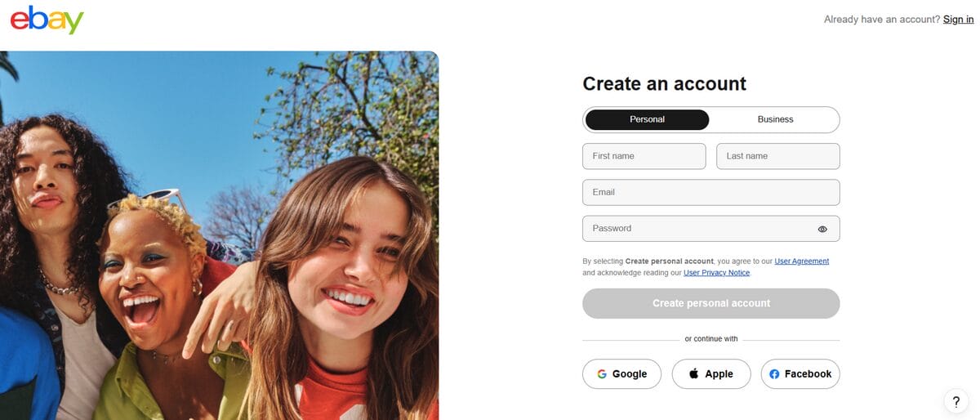Click the 'Already have an account?' text
This screenshot has height=420, width=980.
[882, 20]
